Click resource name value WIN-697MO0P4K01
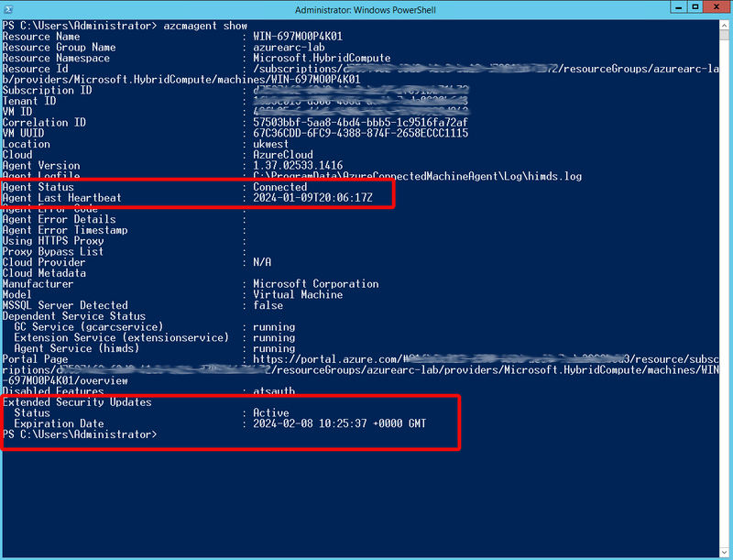This screenshot has width=733, height=560. coord(298,37)
